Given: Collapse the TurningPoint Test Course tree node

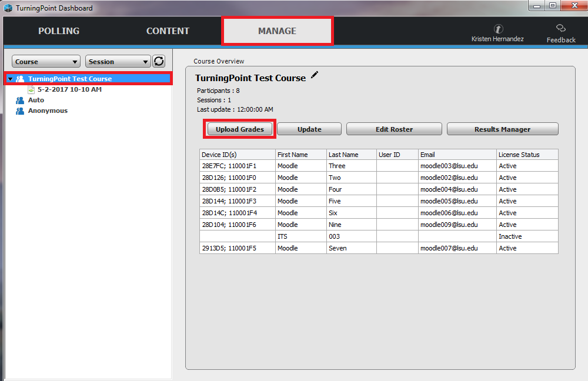Looking at the screenshot, I should [10, 79].
